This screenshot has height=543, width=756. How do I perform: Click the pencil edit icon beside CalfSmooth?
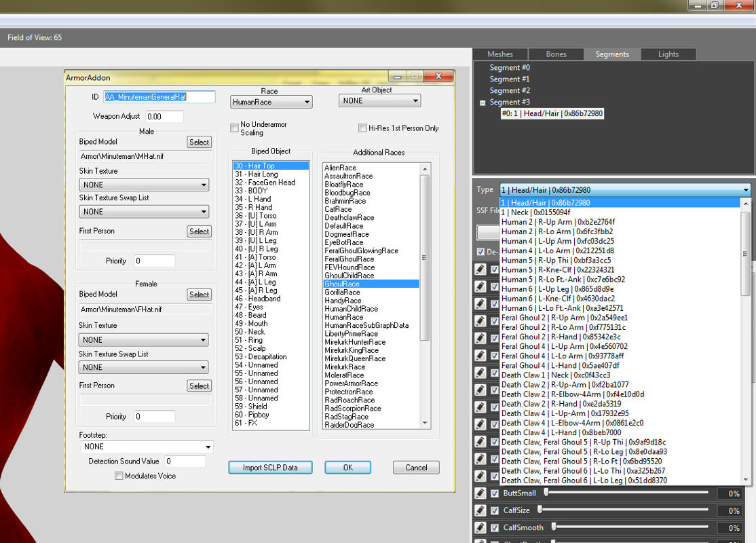[480, 527]
